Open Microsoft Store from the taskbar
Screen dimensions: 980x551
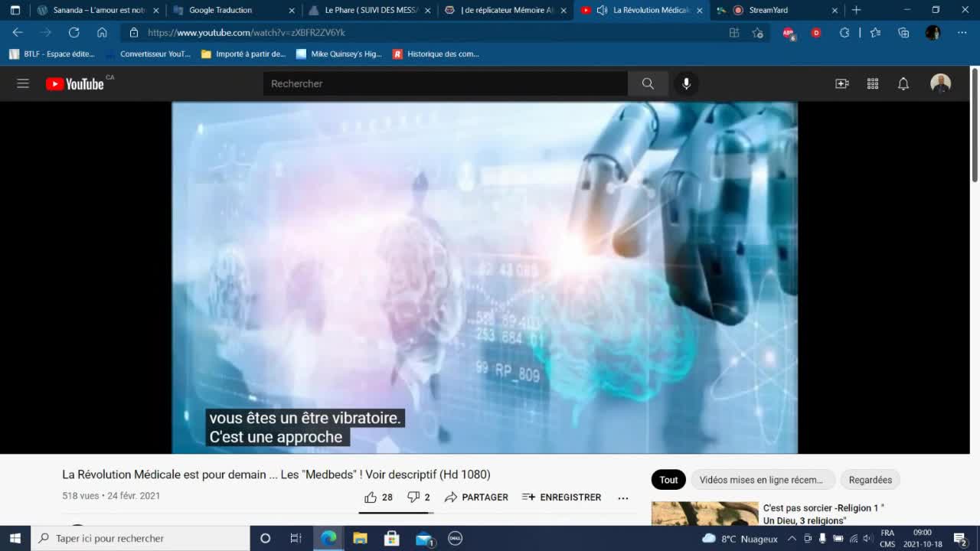point(391,538)
